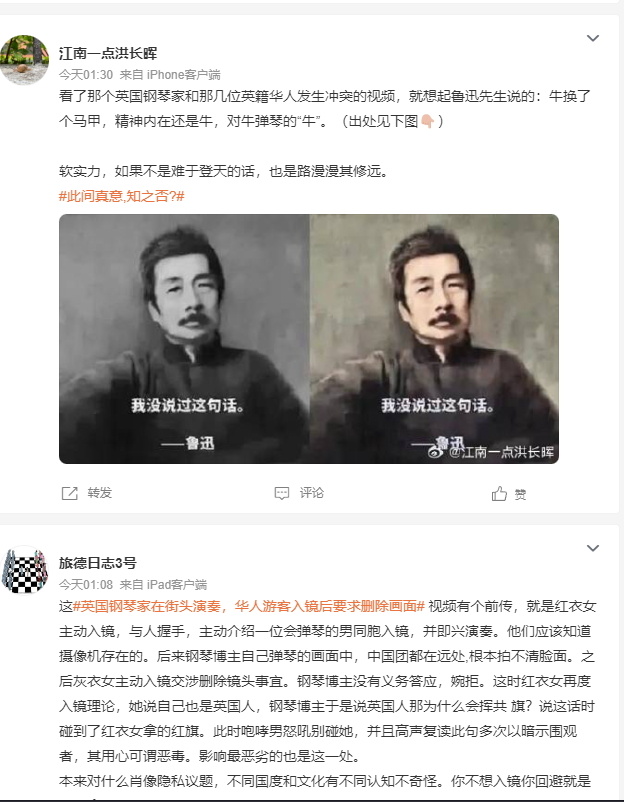Screen dimensions: 624x802
Task: Open username 旅德日志3号
Action: click(98, 563)
